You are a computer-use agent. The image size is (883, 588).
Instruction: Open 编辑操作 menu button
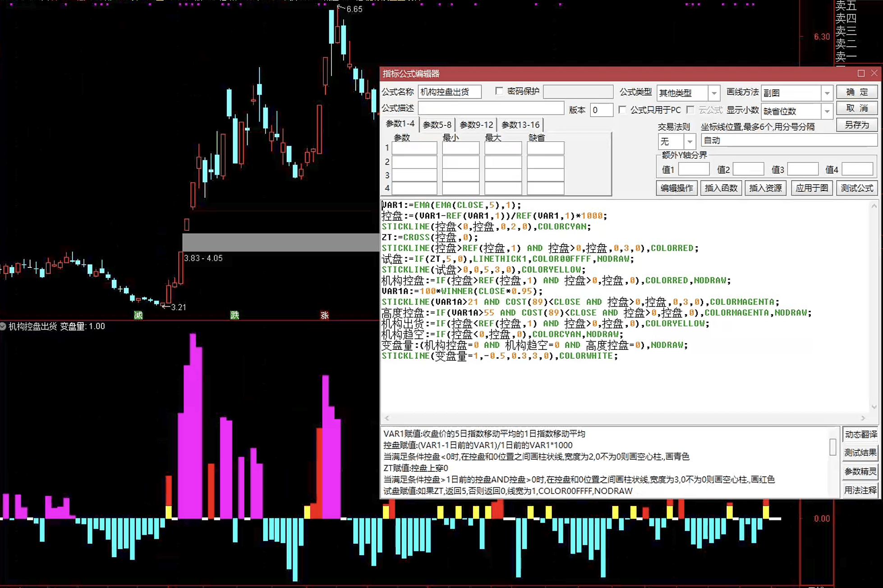(676, 188)
